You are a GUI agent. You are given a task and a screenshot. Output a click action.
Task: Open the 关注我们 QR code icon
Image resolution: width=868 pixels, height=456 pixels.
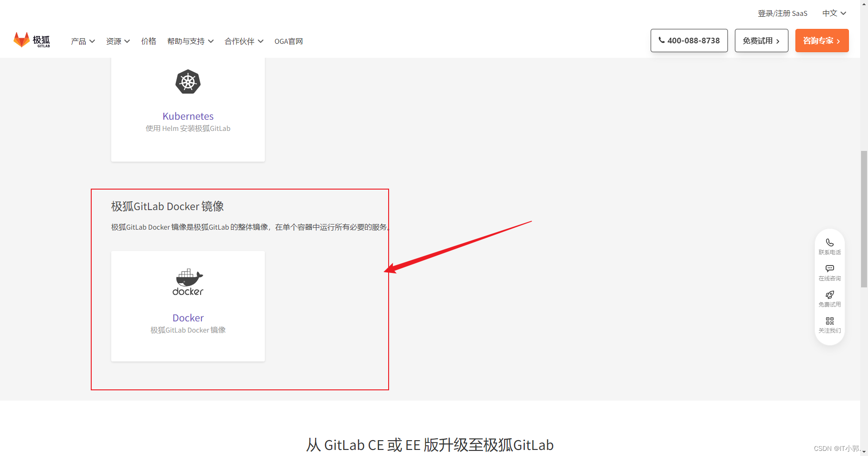click(830, 321)
